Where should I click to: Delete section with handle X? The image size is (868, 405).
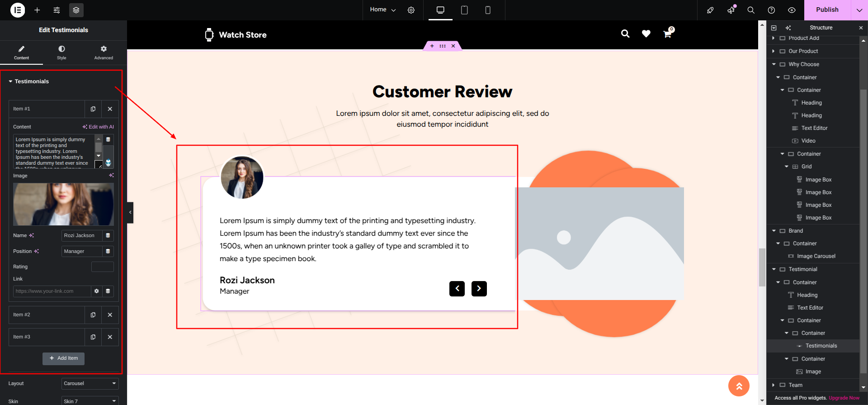point(453,46)
